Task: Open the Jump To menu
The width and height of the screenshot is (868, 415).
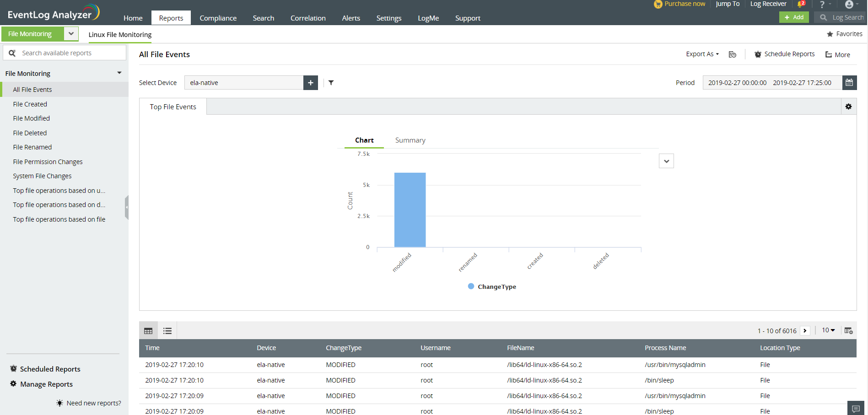Action: pos(728,4)
